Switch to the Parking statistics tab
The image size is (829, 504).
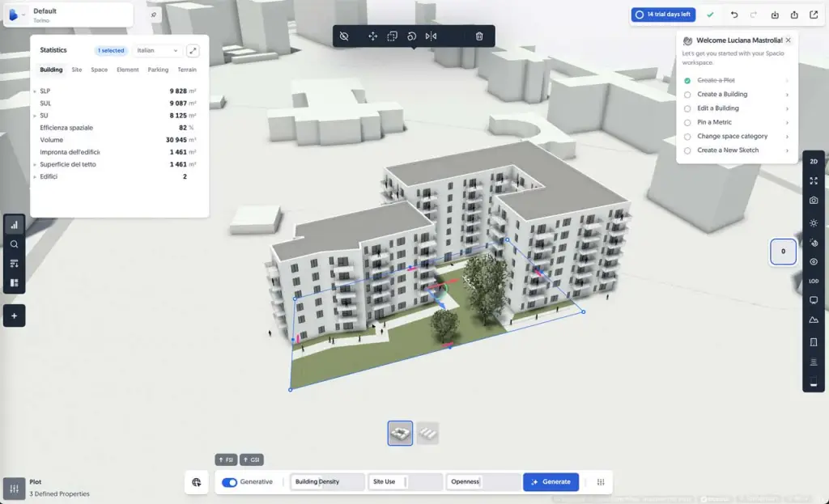coord(159,70)
